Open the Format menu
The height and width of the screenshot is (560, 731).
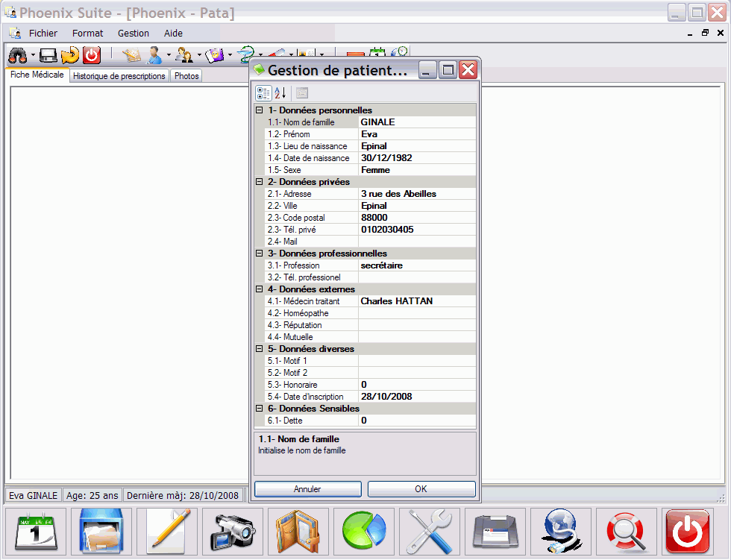(x=88, y=33)
